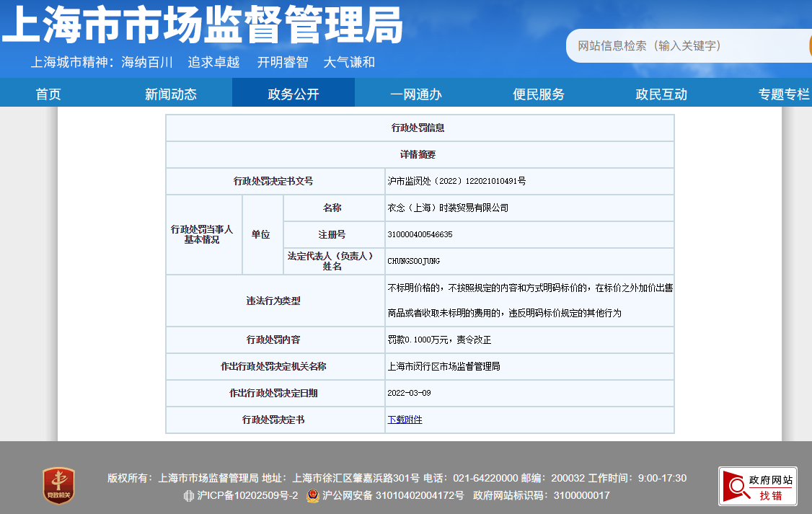
Task: Click the 下载附件 download link
Action: [405, 420]
